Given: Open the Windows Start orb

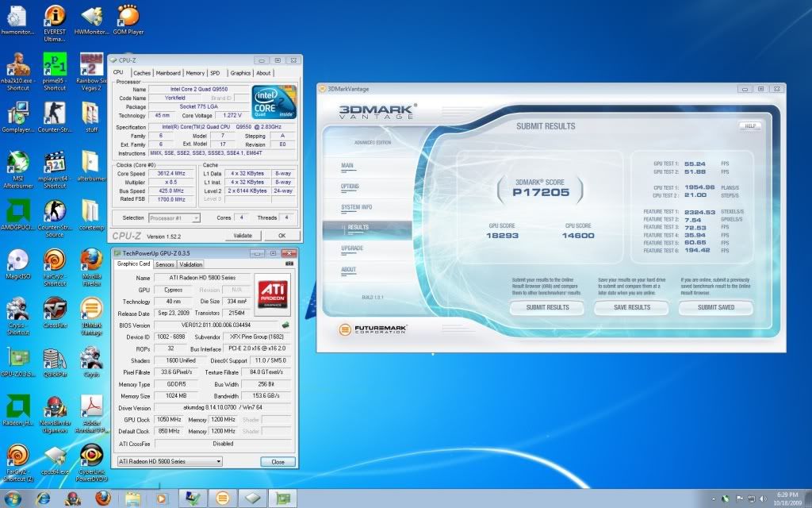Looking at the screenshot, I should coord(11,498).
